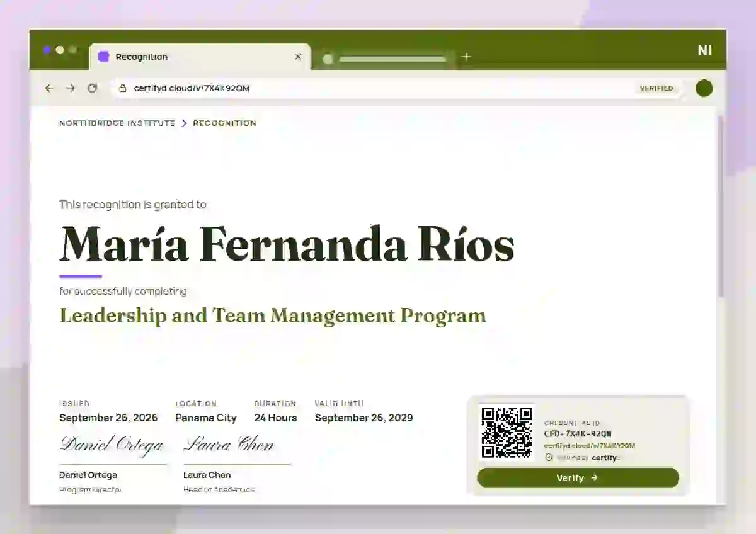Click the Leadership and Team Management Program title
The height and width of the screenshot is (534, 756).
click(273, 315)
